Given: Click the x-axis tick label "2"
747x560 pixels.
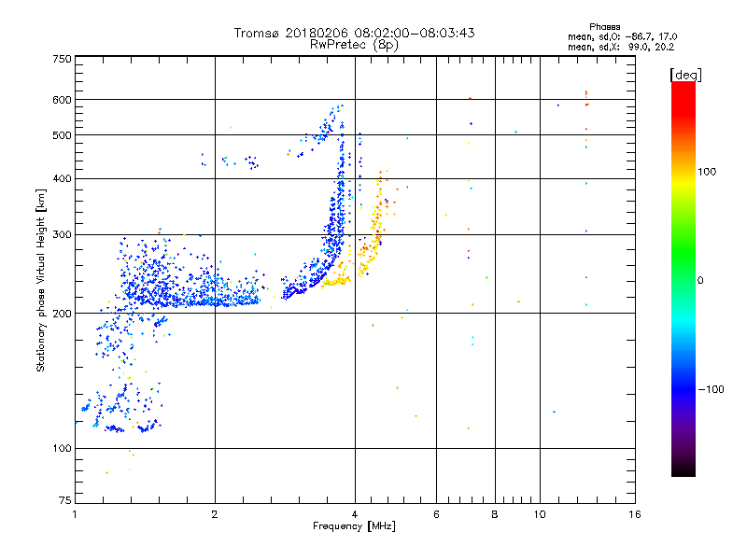Looking at the screenshot, I should click(x=215, y=514).
